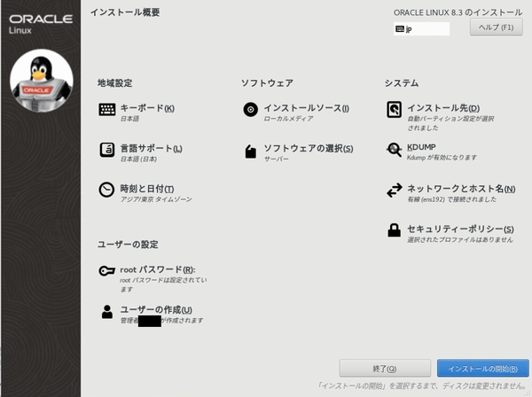The height and width of the screenshot is (397, 532).
Task: Click the 日本語 (日本) language text
Action: [x=138, y=159]
